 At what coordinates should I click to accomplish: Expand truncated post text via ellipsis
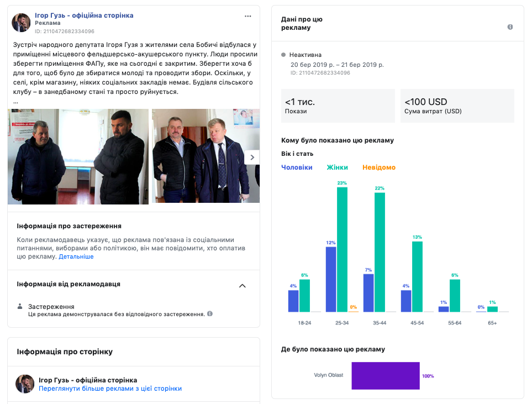coord(15,102)
